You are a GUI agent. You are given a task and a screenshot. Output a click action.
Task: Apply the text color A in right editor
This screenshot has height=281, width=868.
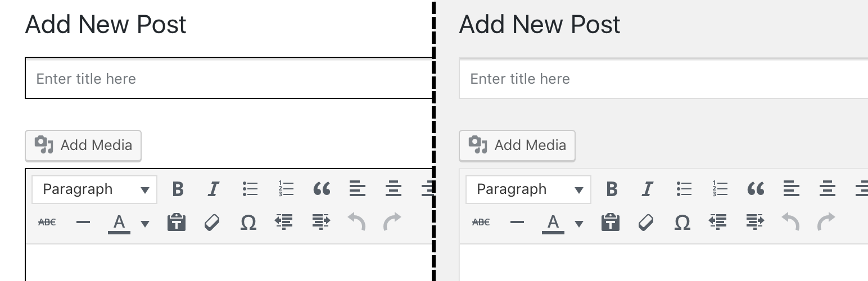(x=553, y=223)
